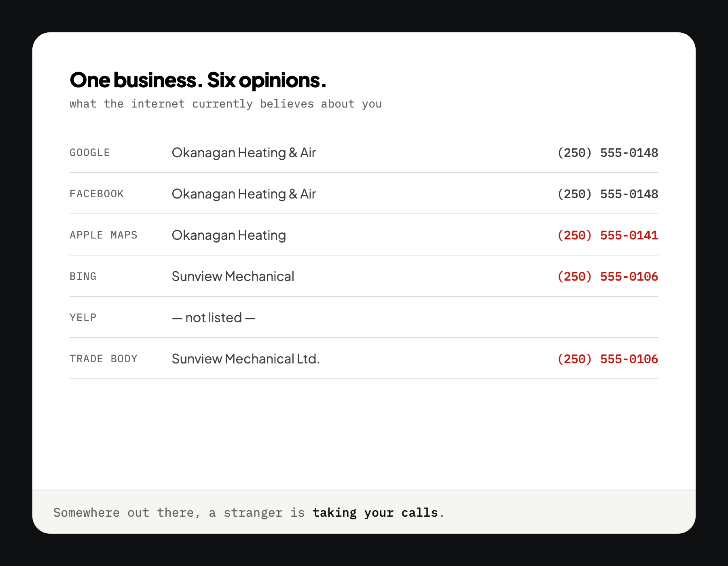Viewport: 728px width, 566px height.
Task: Select the Okanagan Heating name on Apple Maps
Action: tap(229, 235)
